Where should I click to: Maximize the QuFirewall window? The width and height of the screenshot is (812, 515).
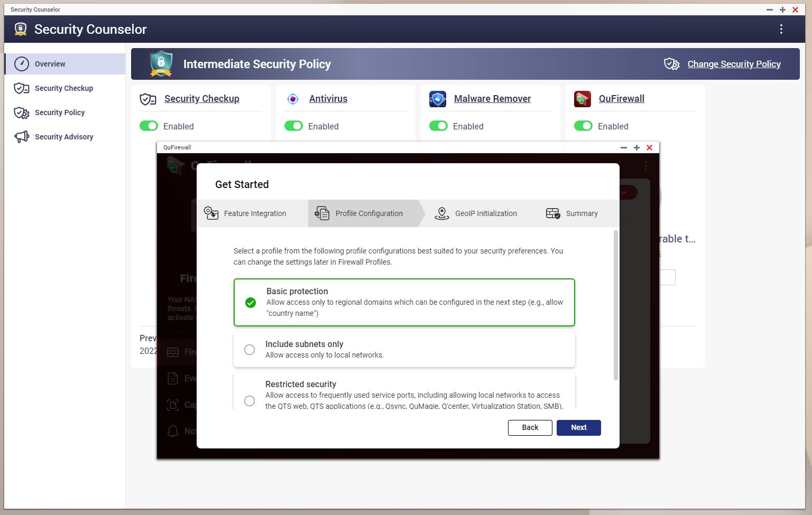(636, 148)
